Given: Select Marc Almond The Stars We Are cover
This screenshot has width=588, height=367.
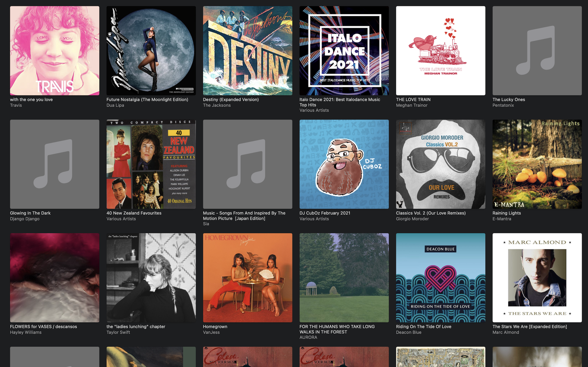Looking at the screenshot, I should [x=537, y=277].
